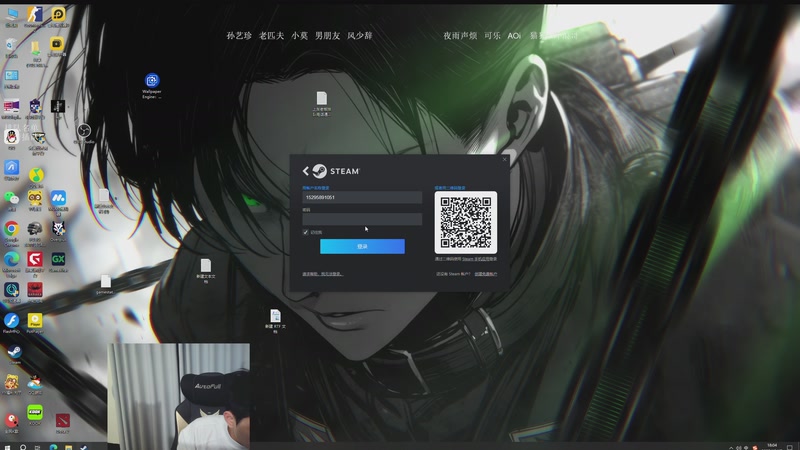
Task: Open the text document icon near center-left
Action: click(206, 266)
